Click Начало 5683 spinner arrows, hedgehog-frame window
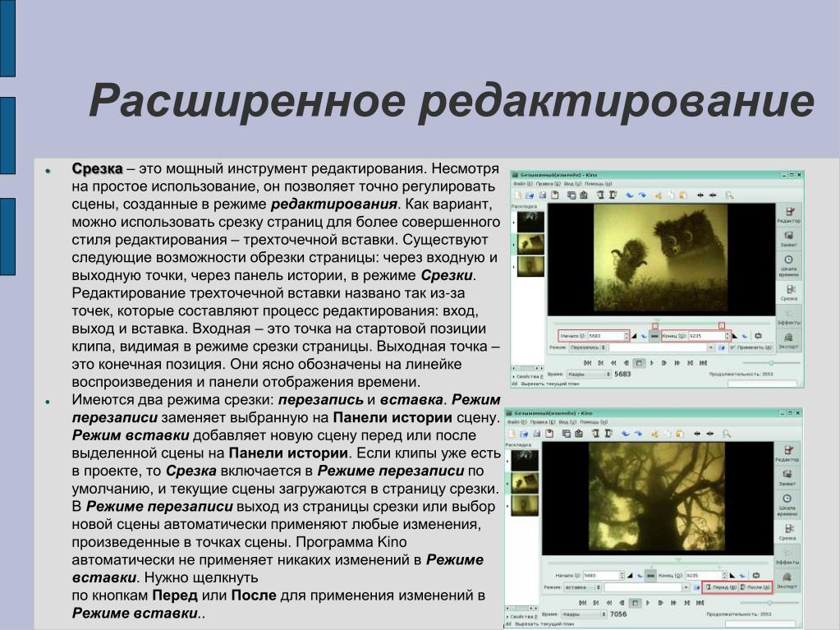Image resolution: width=840 pixels, height=630 pixels. coord(627,336)
